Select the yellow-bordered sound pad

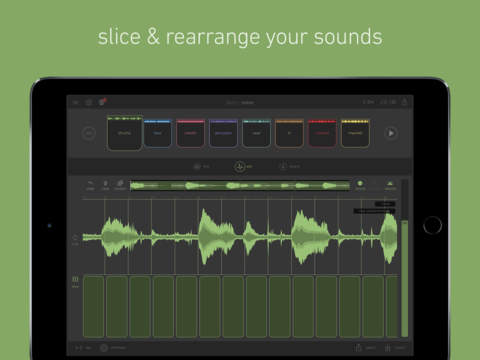[355, 133]
